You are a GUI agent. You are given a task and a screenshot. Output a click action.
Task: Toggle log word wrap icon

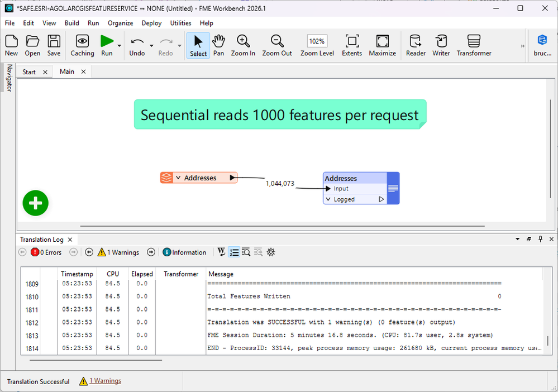pyautogui.click(x=221, y=252)
